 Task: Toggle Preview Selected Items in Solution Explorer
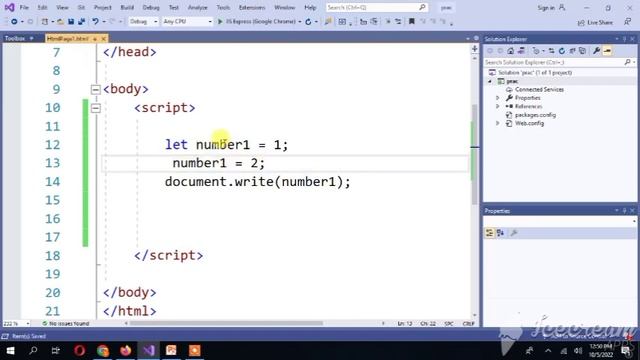607,51
